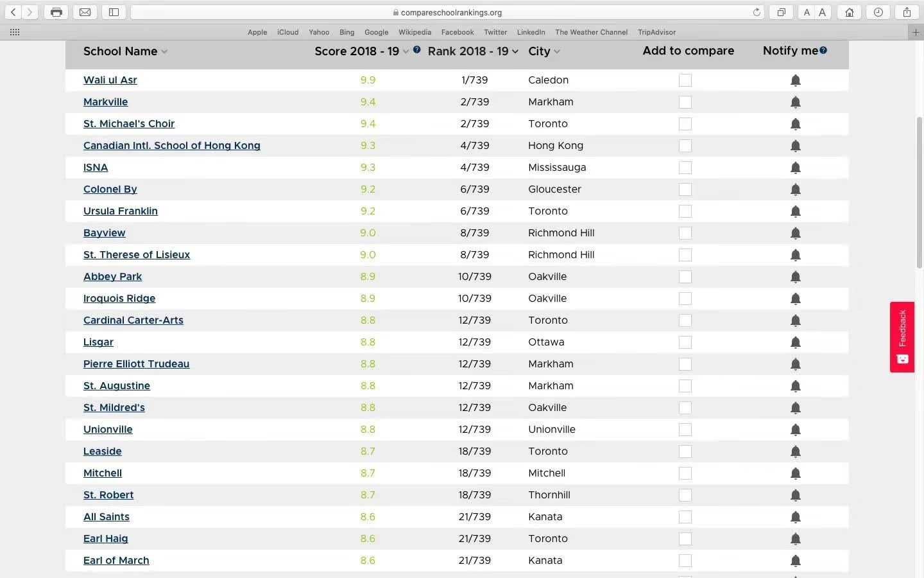
Task: Toggle the Safari sidebar icon
Action: [x=114, y=12]
